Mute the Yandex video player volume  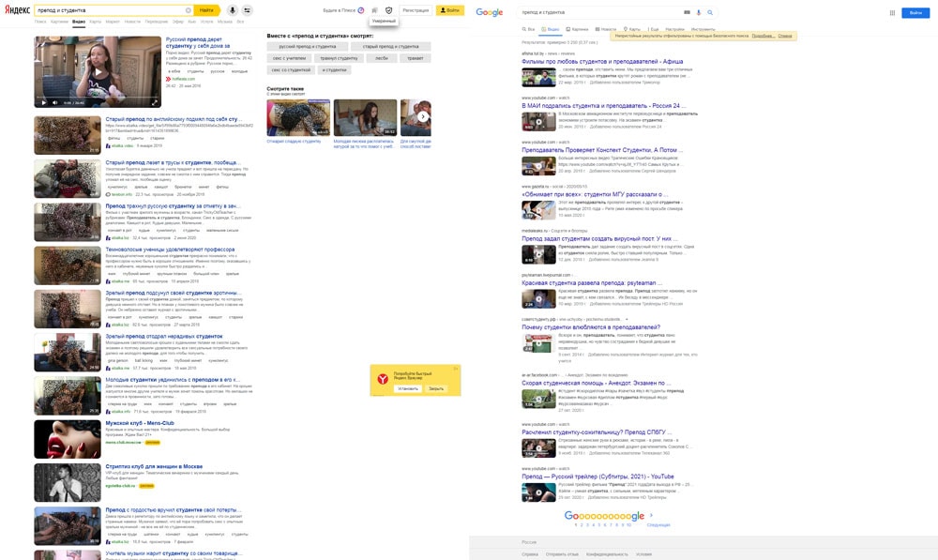click(53, 102)
